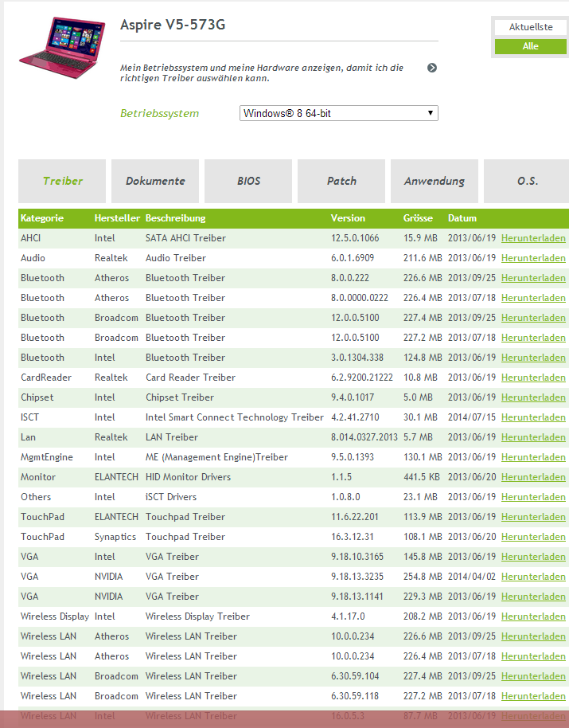Download the Intel VGA Treiber

(x=533, y=557)
